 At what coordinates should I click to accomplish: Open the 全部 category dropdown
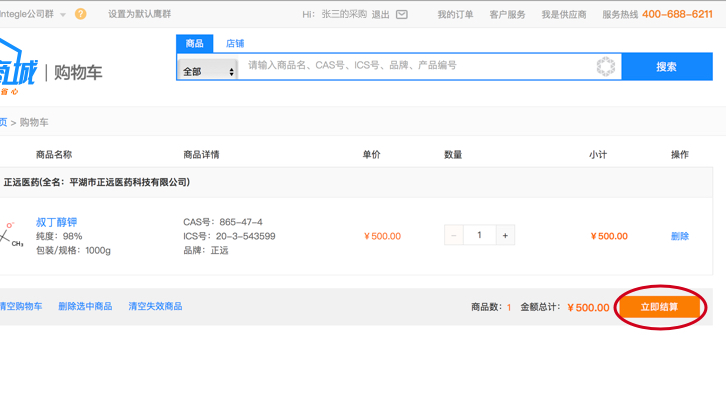(x=207, y=71)
